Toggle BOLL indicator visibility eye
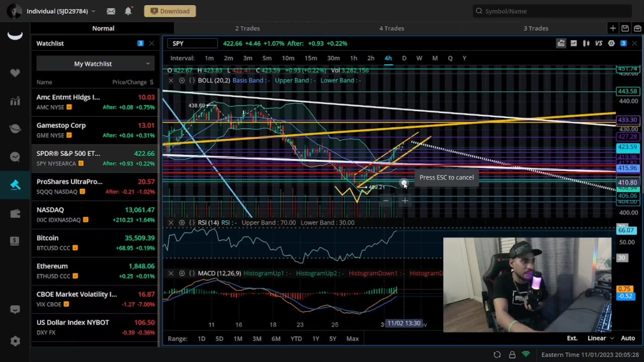 click(x=182, y=80)
